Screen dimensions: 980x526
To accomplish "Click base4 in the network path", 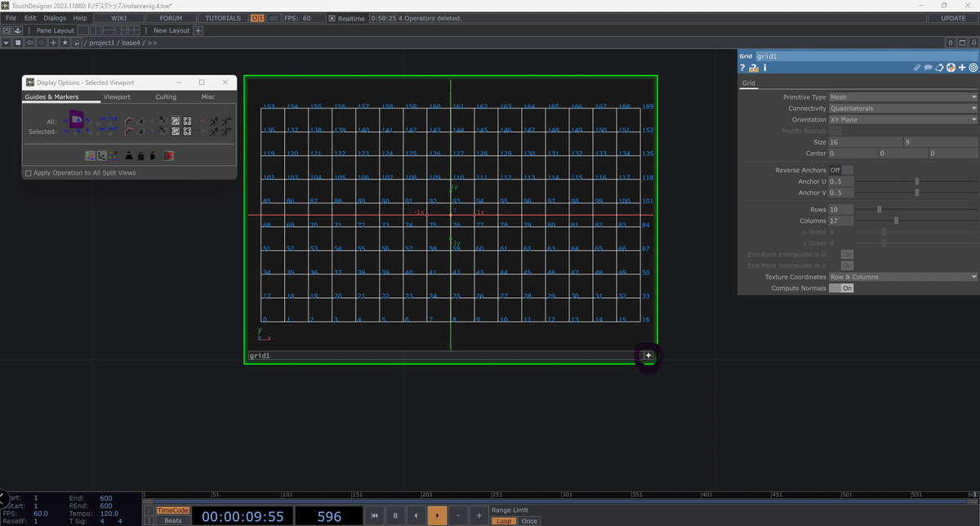I will point(131,42).
